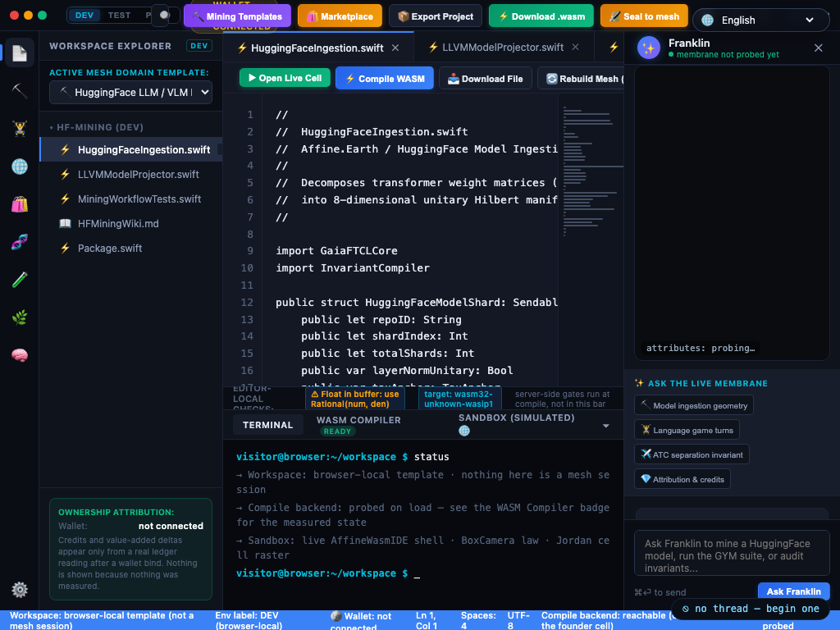Open the DNA helix sidebar icon
Viewport: 840px width, 630px height.
coord(20,242)
